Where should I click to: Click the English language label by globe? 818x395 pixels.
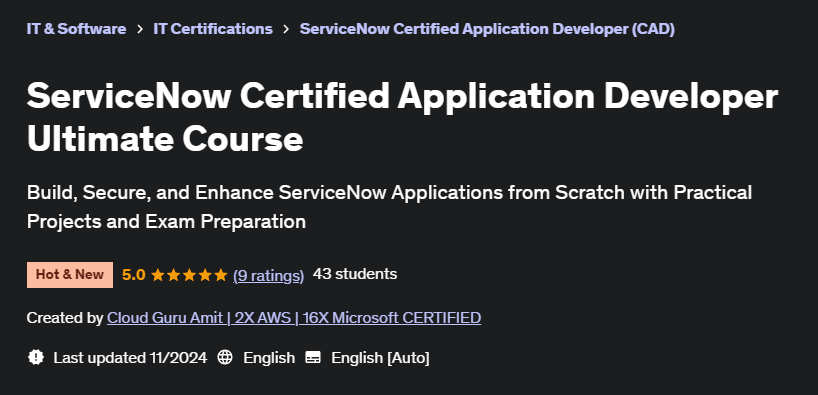[x=269, y=357]
